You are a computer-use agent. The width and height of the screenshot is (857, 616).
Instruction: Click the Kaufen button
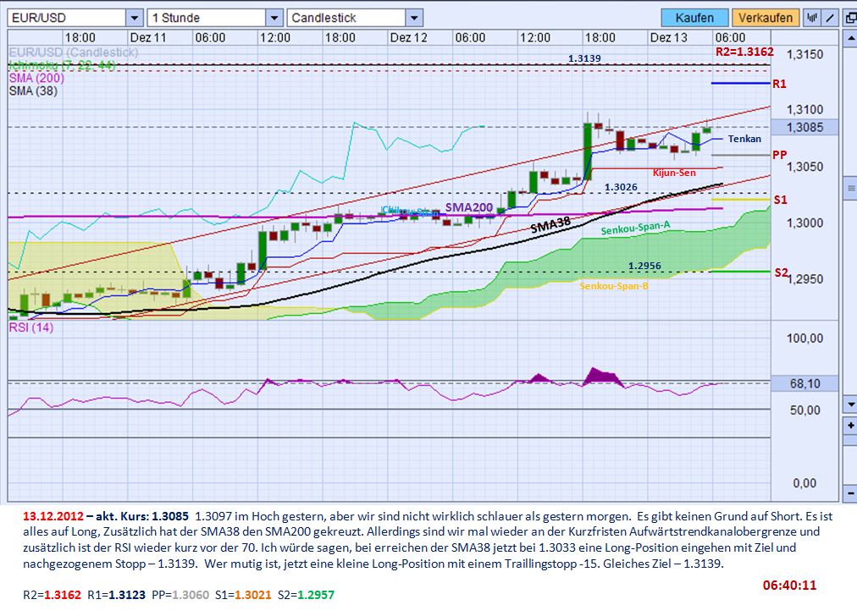[694, 18]
